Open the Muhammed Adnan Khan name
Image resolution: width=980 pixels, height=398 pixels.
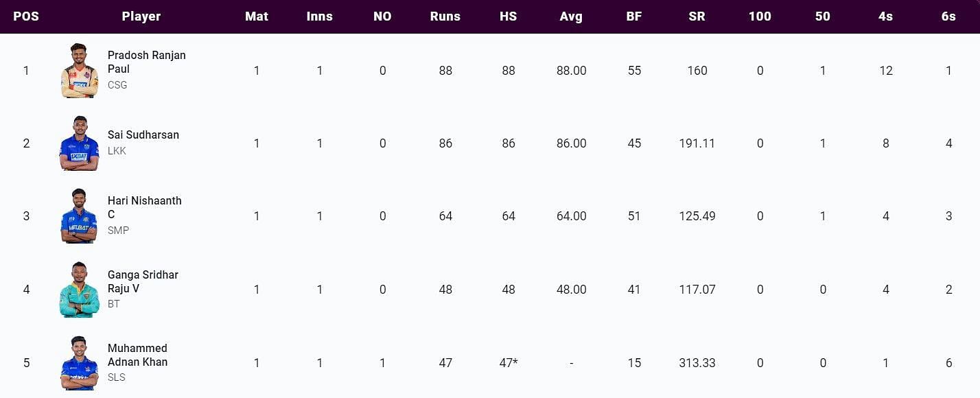pyautogui.click(x=137, y=355)
